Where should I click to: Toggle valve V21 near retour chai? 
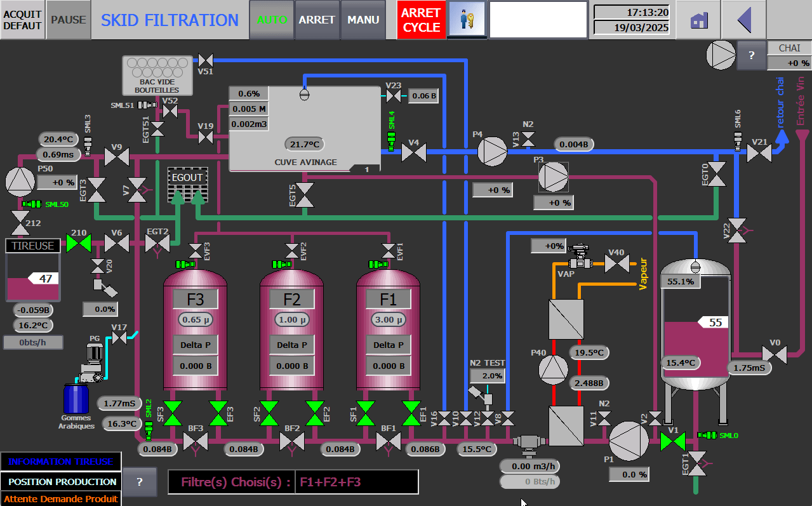[x=759, y=153]
